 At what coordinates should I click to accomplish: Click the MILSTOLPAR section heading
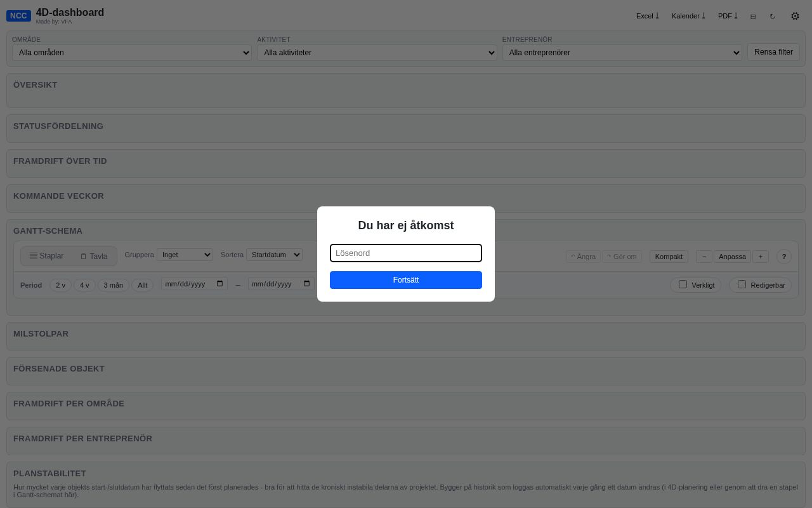coord(41,334)
